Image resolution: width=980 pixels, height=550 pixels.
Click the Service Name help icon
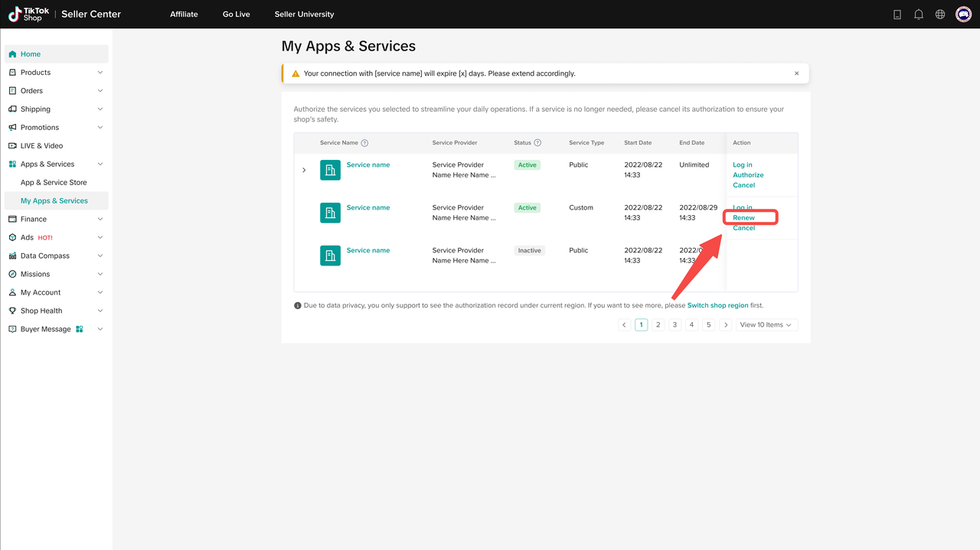click(x=364, y=143)
